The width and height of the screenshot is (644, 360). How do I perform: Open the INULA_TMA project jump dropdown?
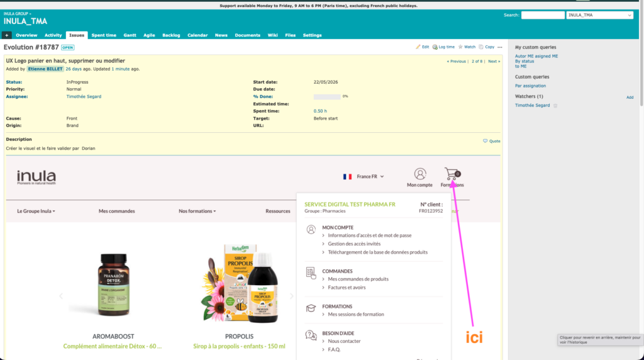599,15
